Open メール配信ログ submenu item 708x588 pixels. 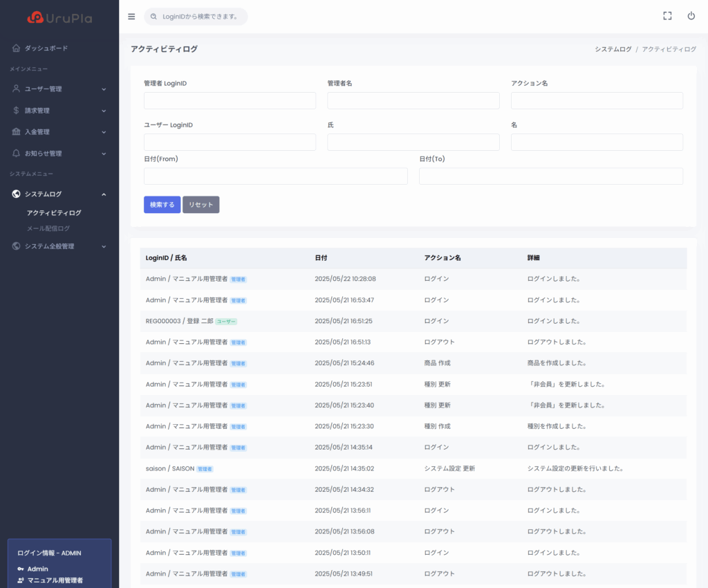tap(48, 228)
